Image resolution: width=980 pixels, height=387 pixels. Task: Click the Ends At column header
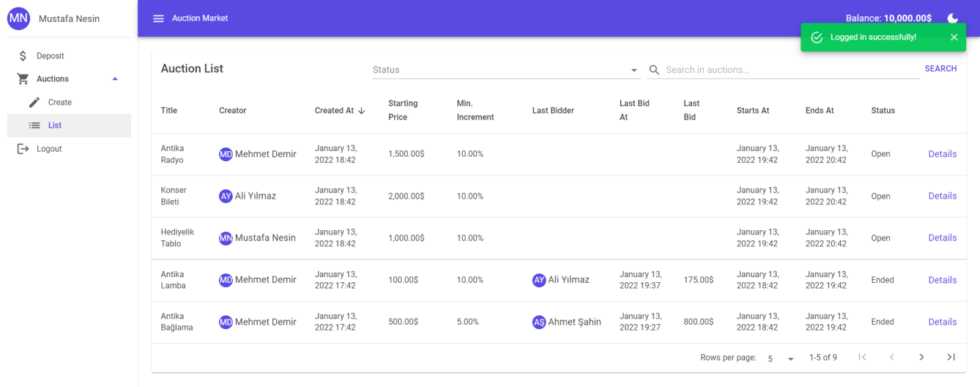click(x=820, y=111)
